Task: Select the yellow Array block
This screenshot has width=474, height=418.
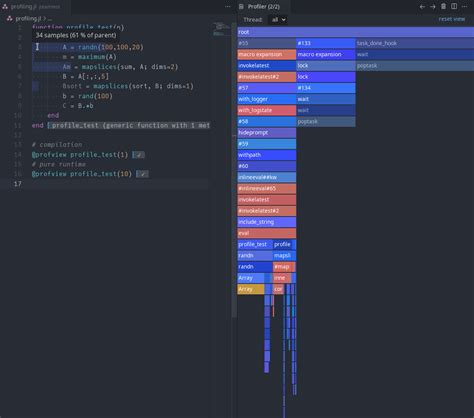Action: pos(251,289)
